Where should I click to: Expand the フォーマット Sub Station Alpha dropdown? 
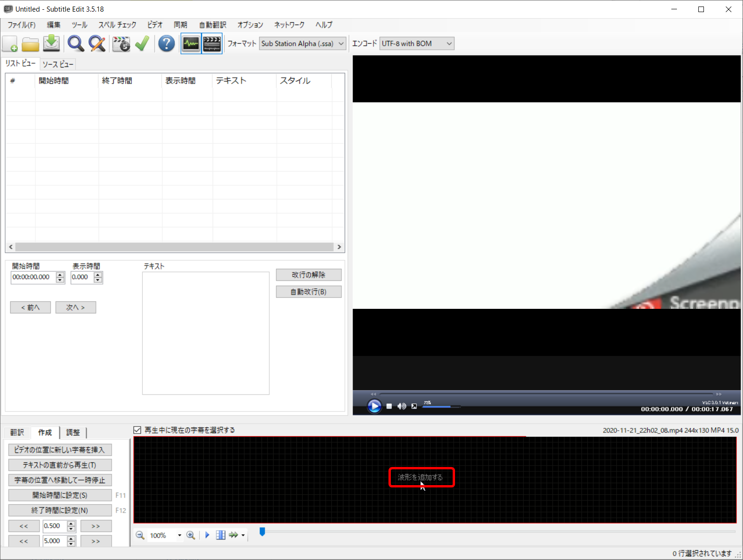tap(341, 44)
